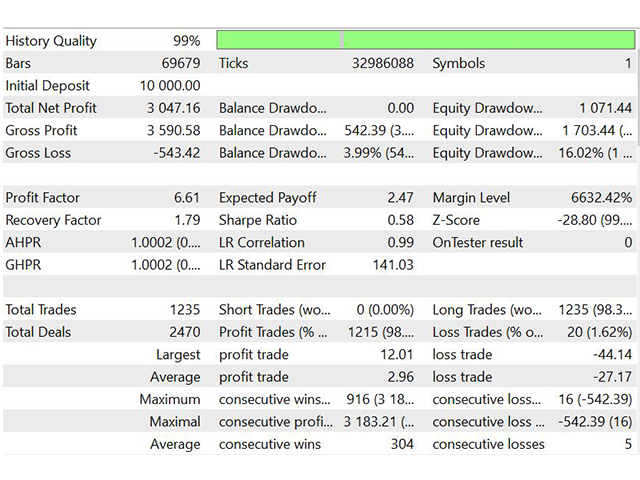Click Loss Trades value 20 (1.62%)

(599, 332)
